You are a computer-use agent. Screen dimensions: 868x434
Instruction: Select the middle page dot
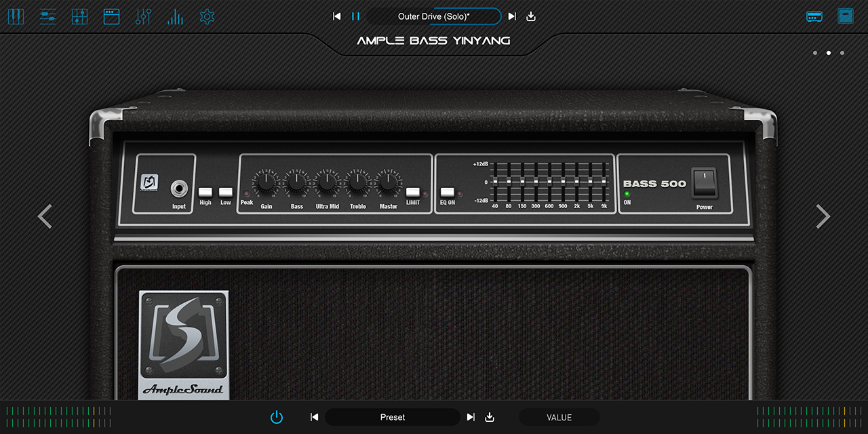pos(829,53)
